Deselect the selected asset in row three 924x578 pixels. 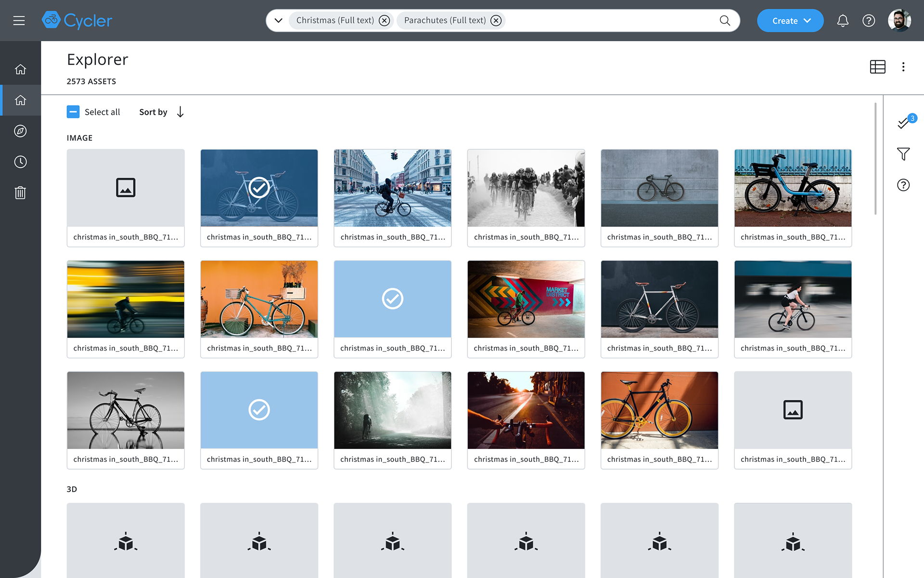tap(259, 410)
